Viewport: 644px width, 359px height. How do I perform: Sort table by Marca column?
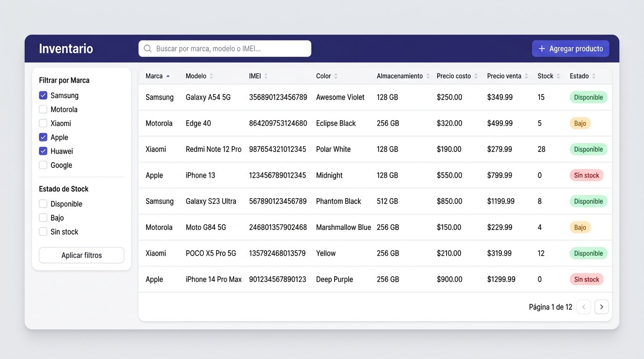[x=158, y=76]
